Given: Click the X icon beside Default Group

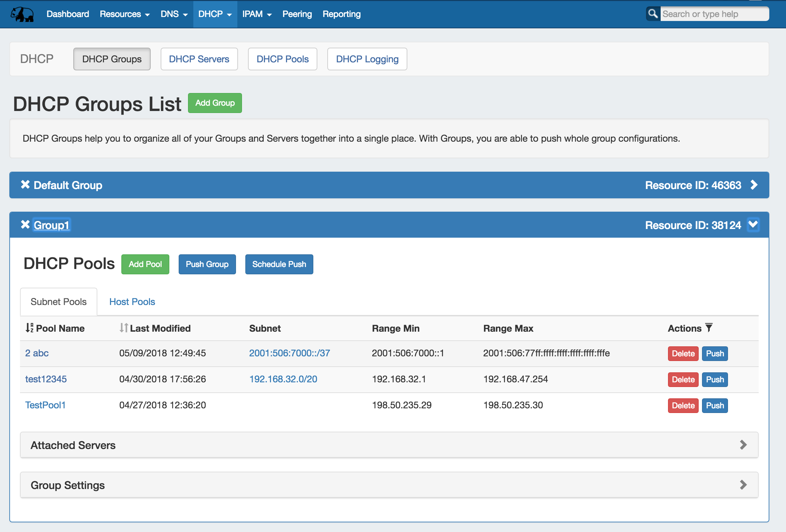Looking at the screenshot, I should [x=25, y=185].
